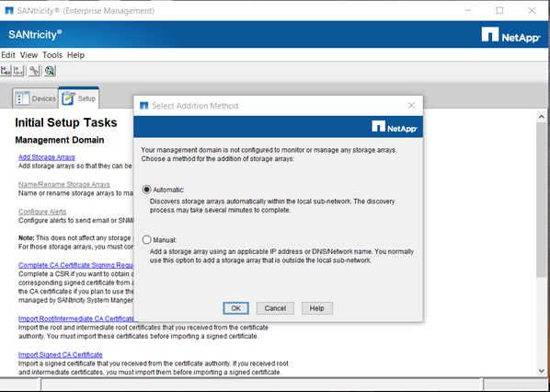Viewport: 550px width, 392px height.
Task: Click the scrollbar up arrow
Action: 541,117
